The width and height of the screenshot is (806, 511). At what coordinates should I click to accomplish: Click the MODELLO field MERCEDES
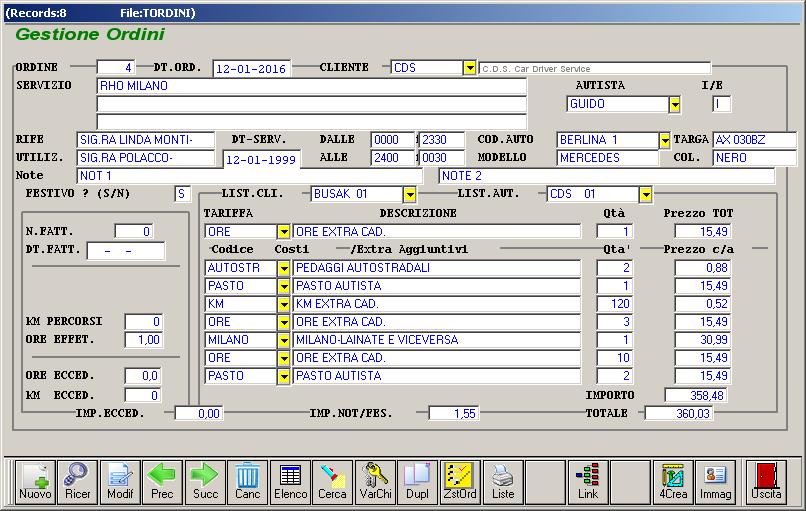[x=608, y=158]
